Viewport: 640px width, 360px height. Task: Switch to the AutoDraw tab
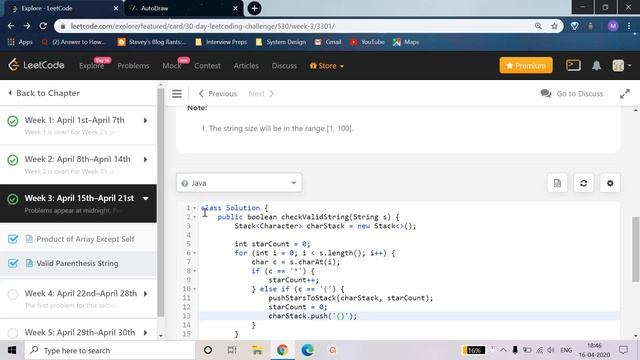[x=184, y=8]
